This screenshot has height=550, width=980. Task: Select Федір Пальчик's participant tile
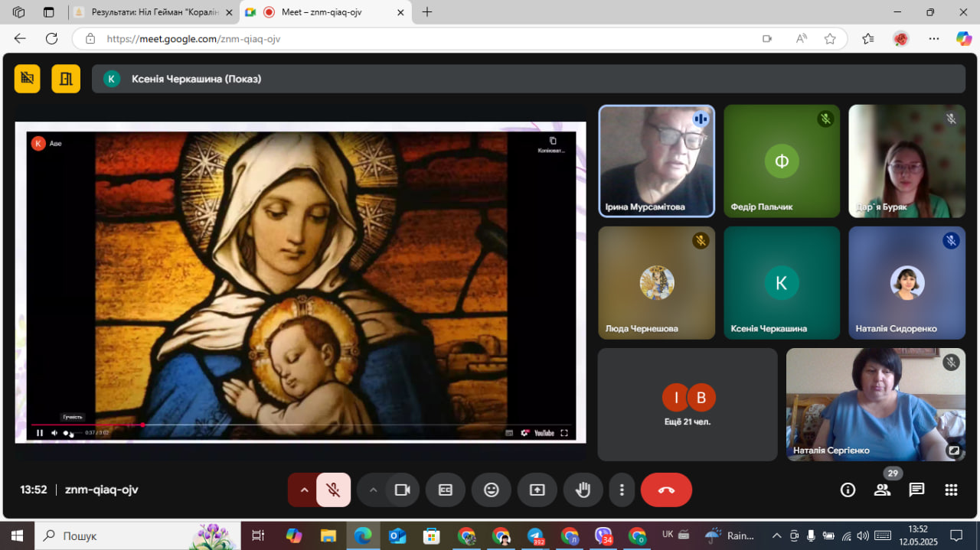782,161
